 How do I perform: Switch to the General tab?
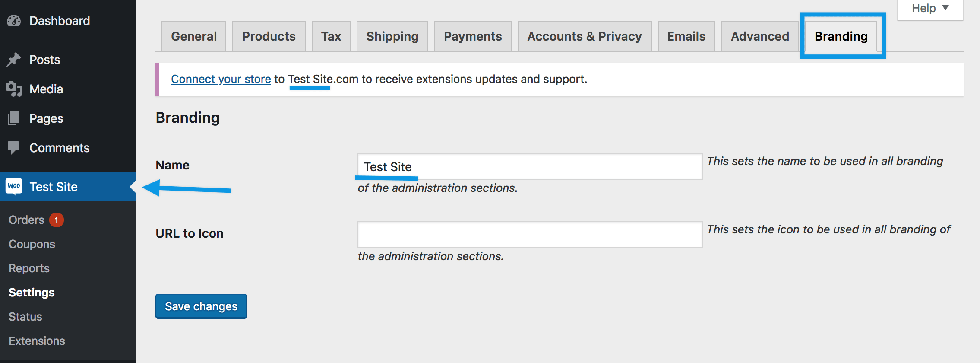pyautogui.click(x=194, y=36)
